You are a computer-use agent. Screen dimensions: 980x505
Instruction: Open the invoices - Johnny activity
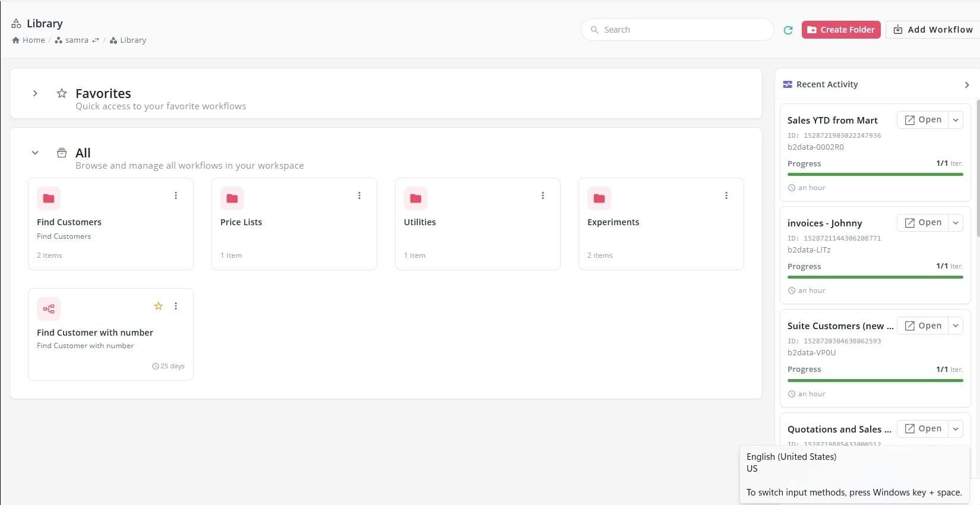(x=923, y=222)
